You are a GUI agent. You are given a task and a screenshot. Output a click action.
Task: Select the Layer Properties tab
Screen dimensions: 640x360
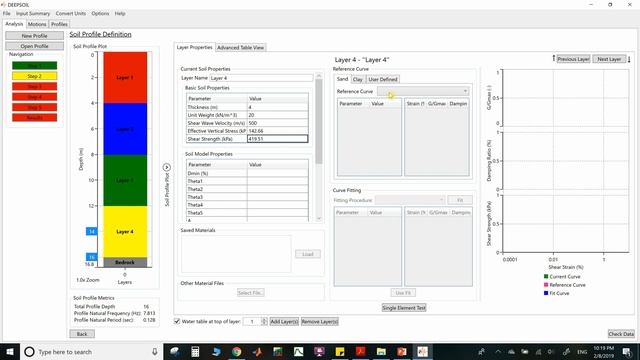point(194,47)
